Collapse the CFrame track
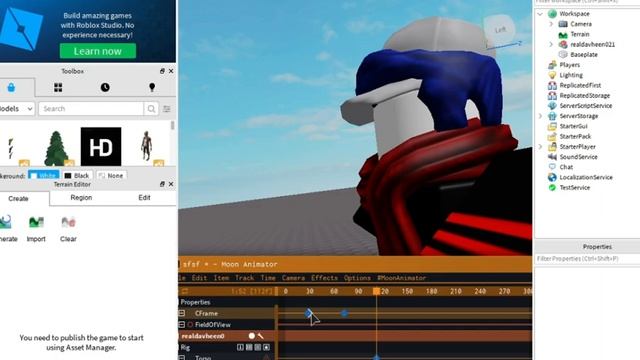The image size is (640, 360). click(x=182, y=313)
